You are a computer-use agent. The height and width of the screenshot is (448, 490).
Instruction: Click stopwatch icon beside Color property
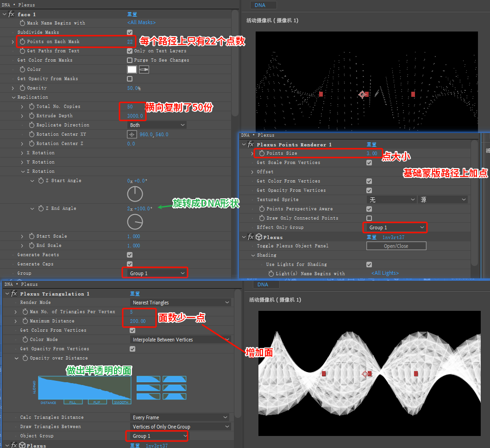click(23, 69)
